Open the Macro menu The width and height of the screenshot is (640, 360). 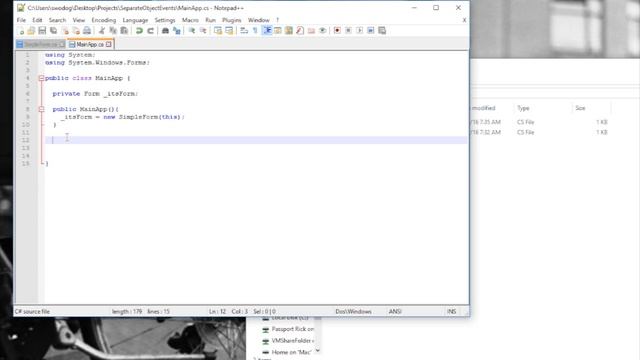[190, 20]
